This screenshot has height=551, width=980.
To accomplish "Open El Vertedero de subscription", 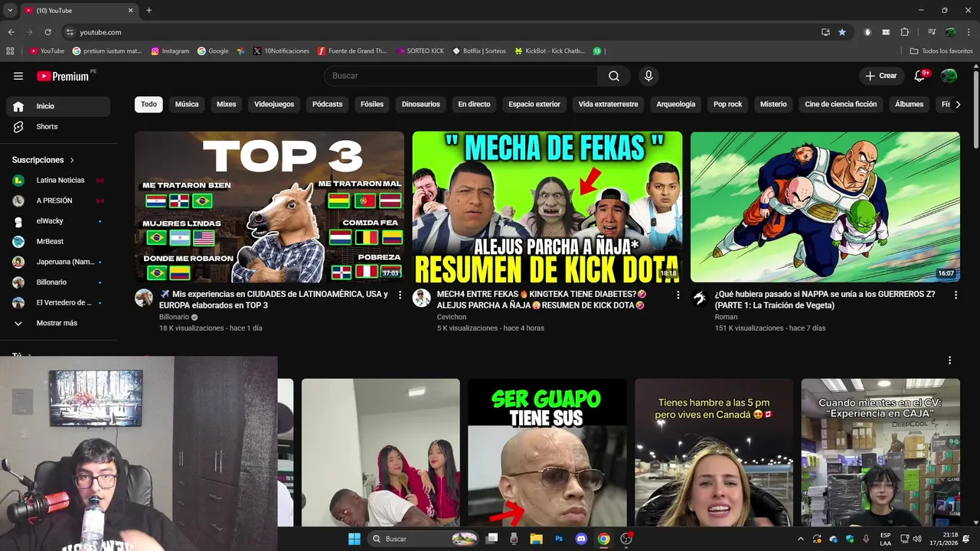I will [x=58, y=303].
